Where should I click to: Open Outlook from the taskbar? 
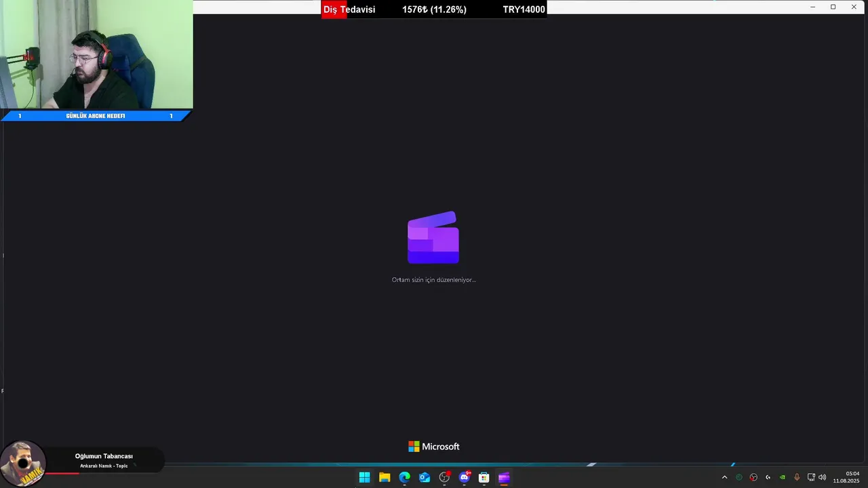pyautogui.click(x=425, y=477)
